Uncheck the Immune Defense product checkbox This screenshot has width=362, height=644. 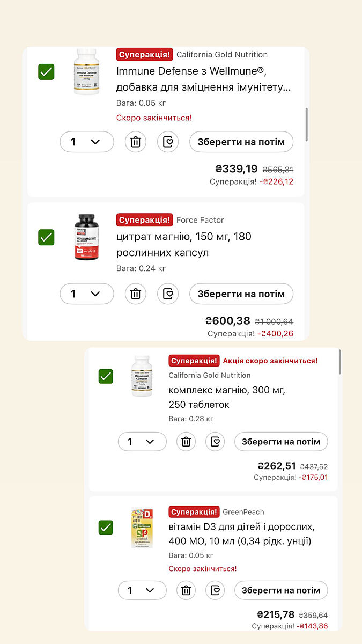[46, 72]
